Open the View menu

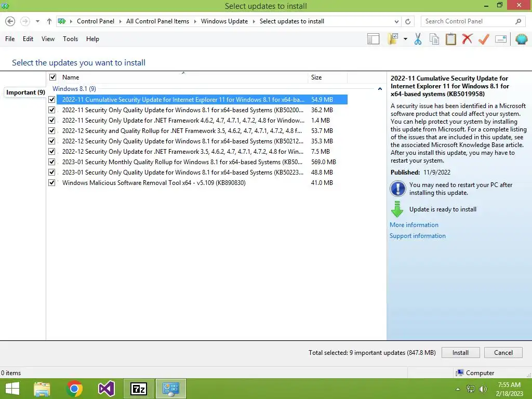[48, 39]
